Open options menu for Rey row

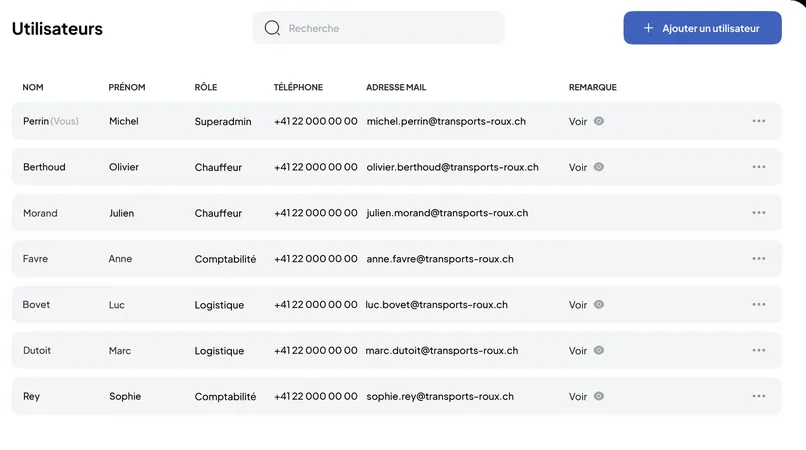759,396
